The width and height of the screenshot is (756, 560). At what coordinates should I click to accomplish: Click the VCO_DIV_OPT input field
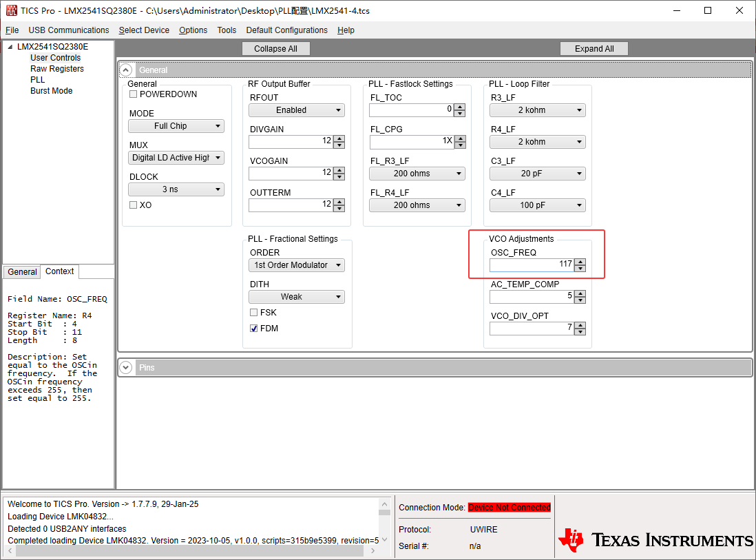pos(532,329)
